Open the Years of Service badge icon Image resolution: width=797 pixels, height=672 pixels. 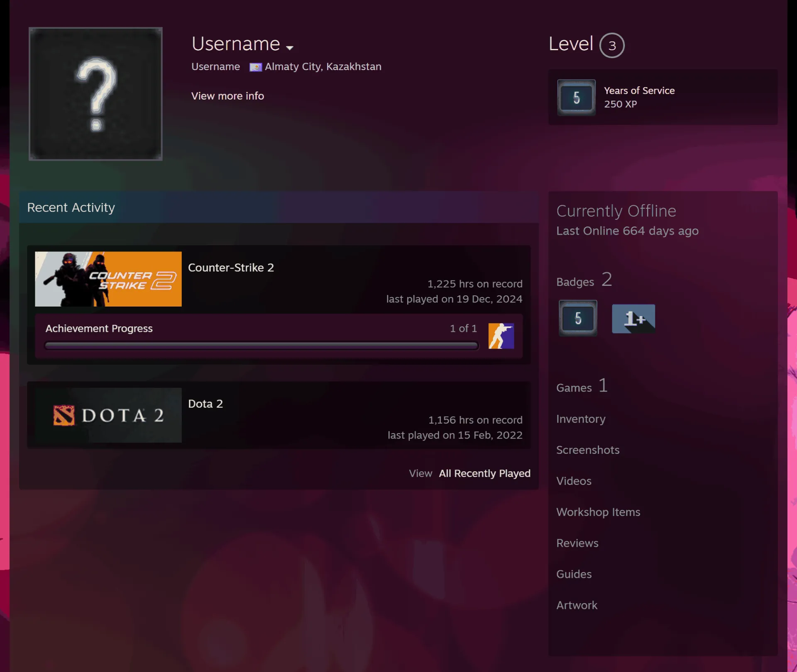[x=576, y=97]
